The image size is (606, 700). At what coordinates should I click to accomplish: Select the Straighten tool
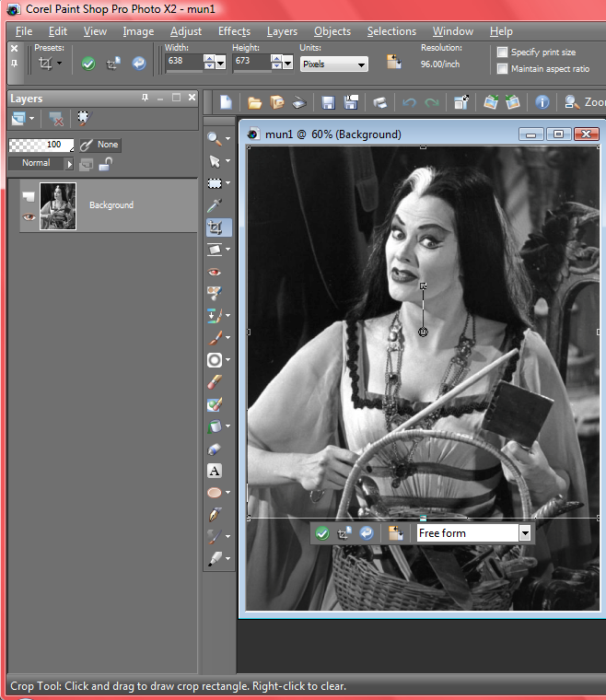[x=215, y=250]
